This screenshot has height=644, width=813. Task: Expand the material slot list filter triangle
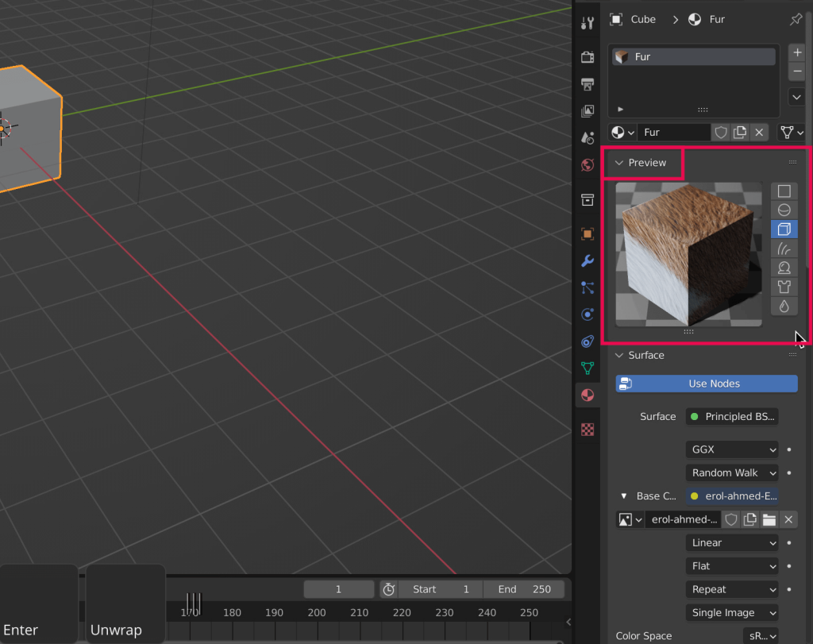(x=621, y=110)
